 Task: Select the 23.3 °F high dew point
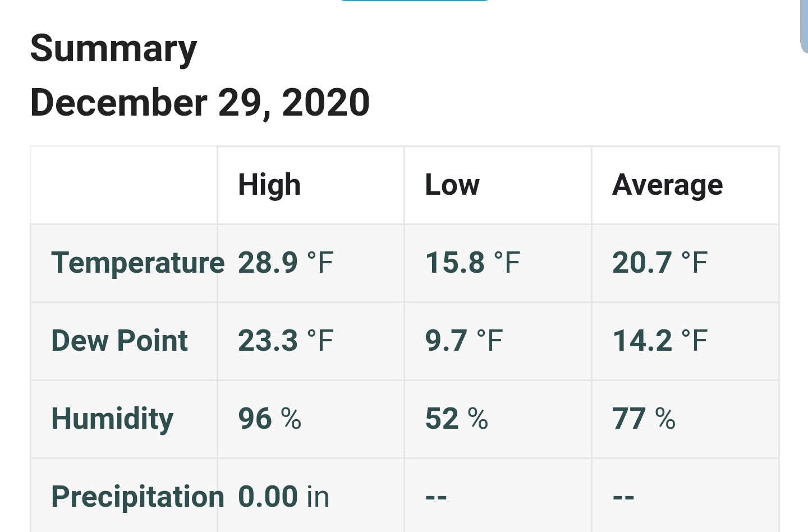[x=286, y=341]
